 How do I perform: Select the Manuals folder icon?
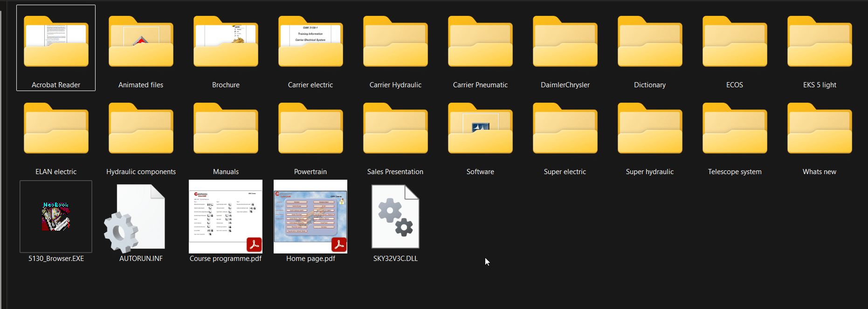coord(226,128)
